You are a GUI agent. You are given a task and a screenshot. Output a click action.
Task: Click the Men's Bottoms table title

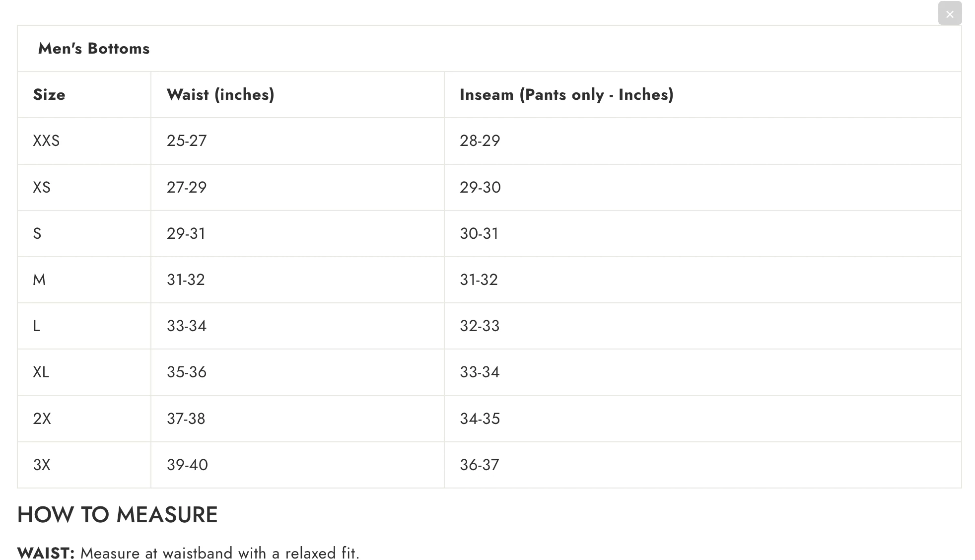94,49
